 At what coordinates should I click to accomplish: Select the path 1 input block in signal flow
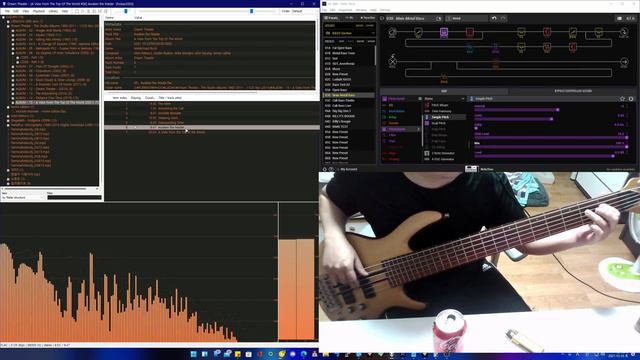pyautogui.click(x=392, y=32)
